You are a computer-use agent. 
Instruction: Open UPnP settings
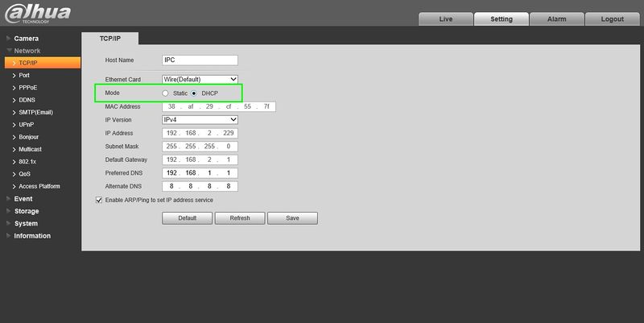[x=26, y=125]
